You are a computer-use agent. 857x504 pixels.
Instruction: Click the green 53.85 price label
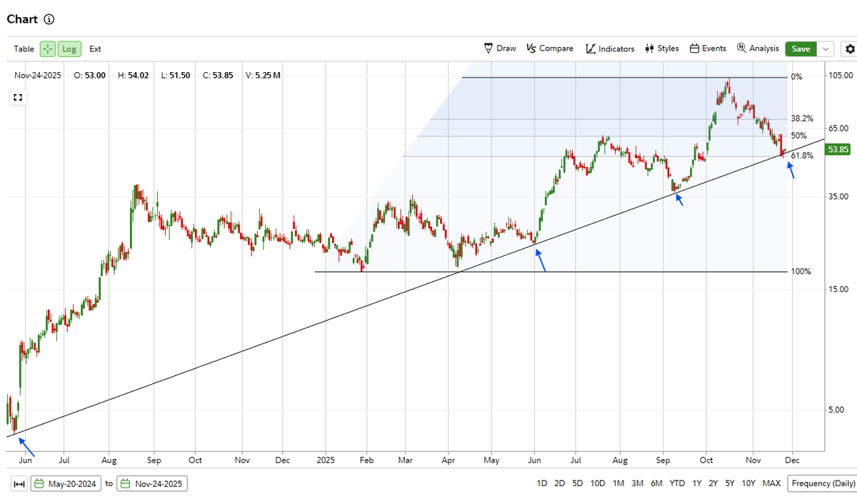(836, 149)
